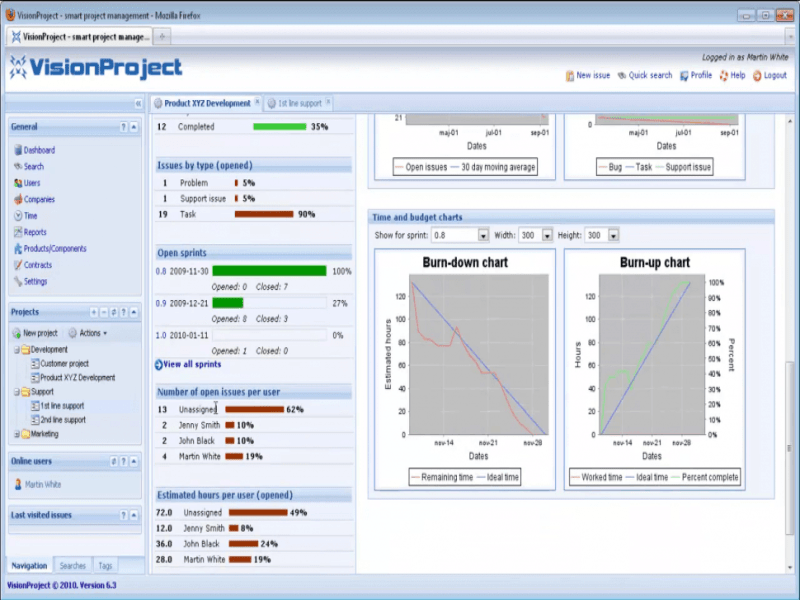Image resolution: width=800 pixels, height=600 pixels.
Task: Switch to the Searches tab at bottom
Action: tap(72, 566)
